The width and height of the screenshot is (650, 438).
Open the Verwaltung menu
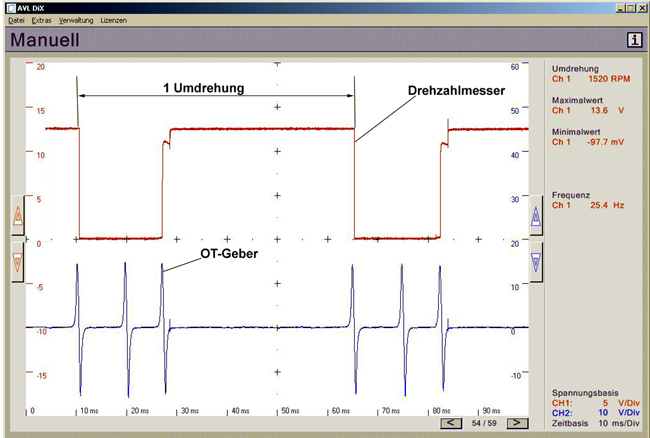76,20
